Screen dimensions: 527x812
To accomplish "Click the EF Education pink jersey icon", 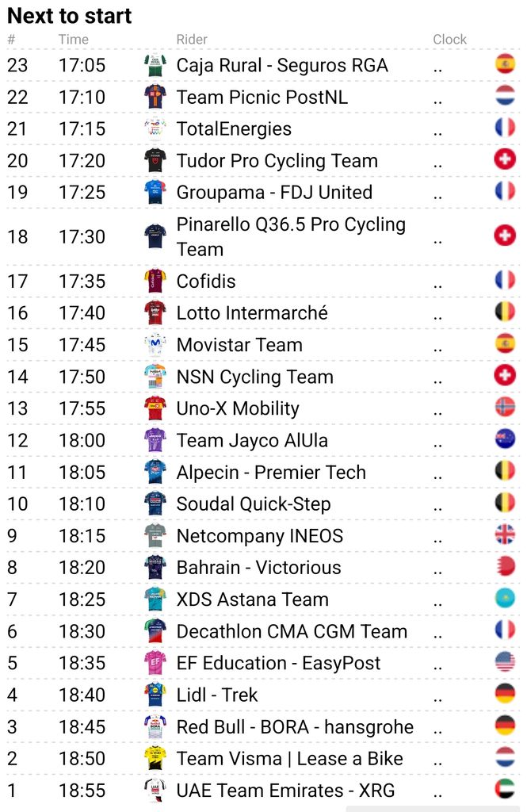I will click(155, 663).
